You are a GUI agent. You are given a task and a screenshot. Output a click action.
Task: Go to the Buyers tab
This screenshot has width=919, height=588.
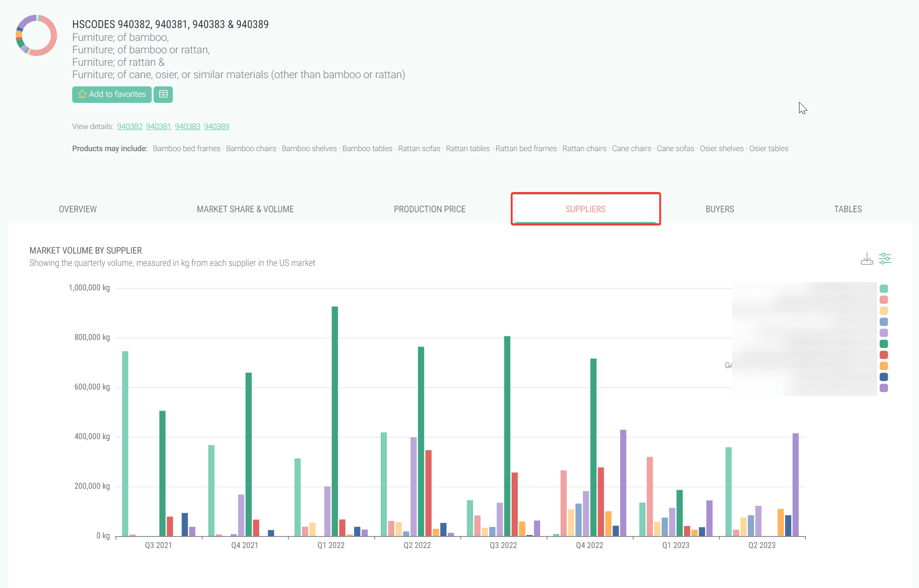pyautogui.click(x=720, y=209)
